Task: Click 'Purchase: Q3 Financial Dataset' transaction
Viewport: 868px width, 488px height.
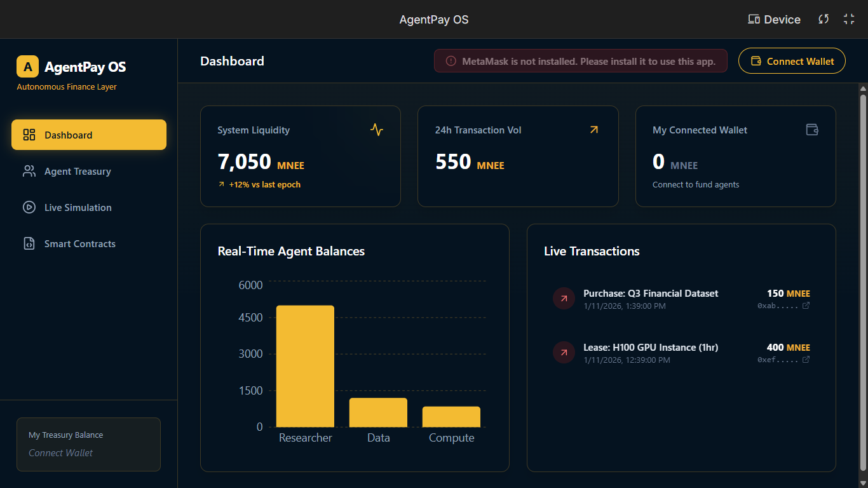Action: coord(651,294)
